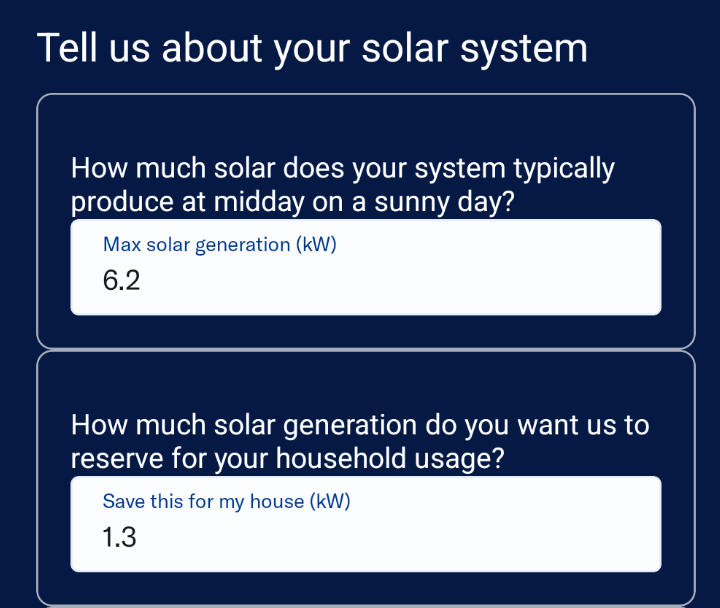Click the midday solar production question text
The height and width of the screenshot is (608, 720).
pos(343,185)
